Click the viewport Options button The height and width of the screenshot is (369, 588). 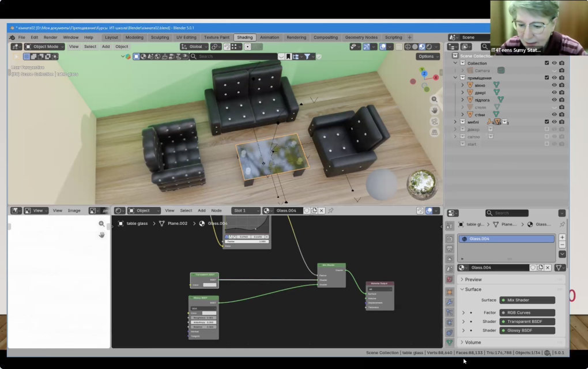[x=428, y=57]
